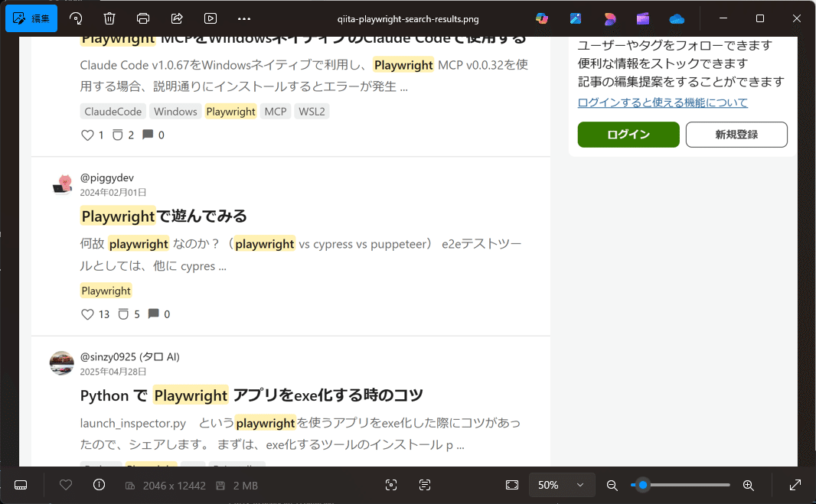Viewport: 816px width, 504px height.
Task: Rotate the image with the rotate icon
Action: pyautogui.click(x=76, y=18)
